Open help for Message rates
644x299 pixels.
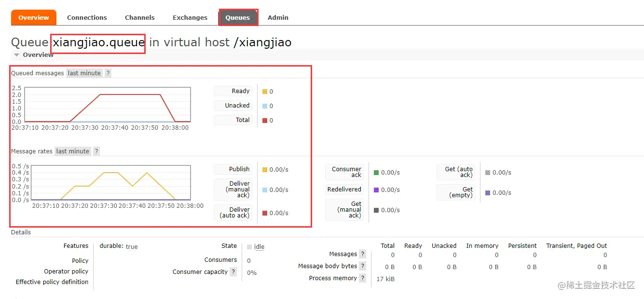coord(96,151)
